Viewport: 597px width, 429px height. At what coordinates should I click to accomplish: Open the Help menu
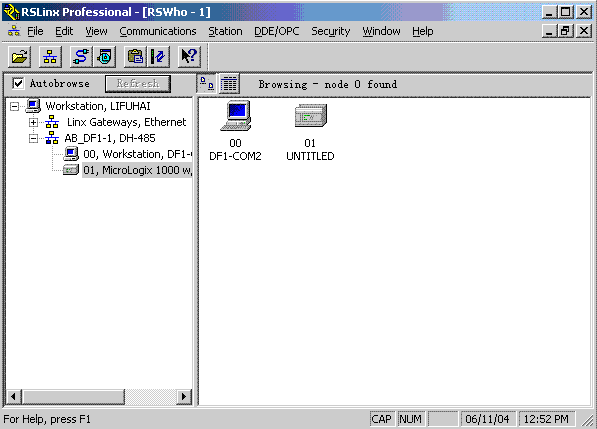click(x=423, y=31)
